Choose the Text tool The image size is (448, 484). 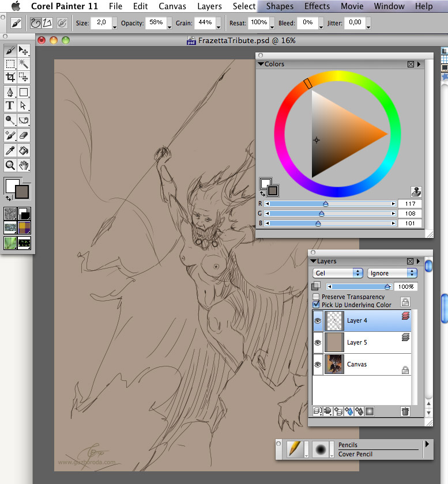point(10,105)
